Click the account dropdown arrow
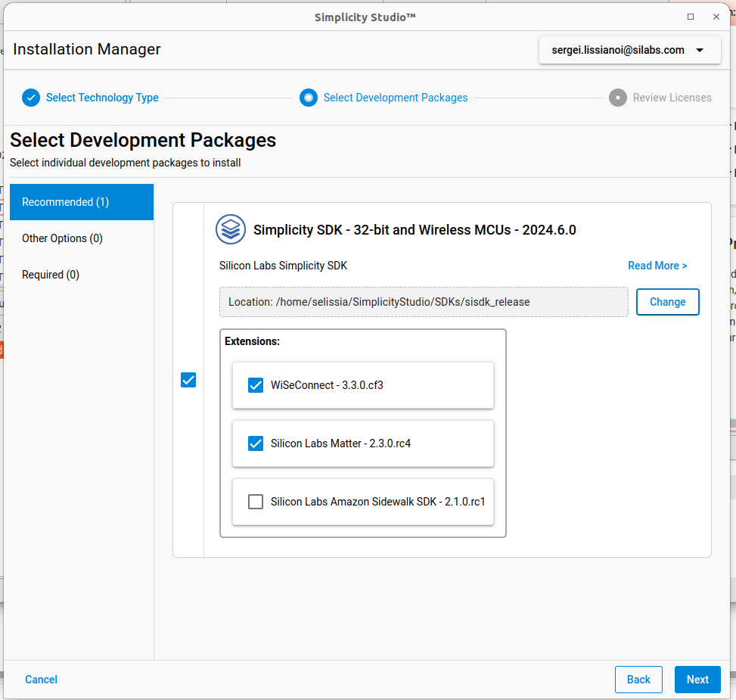 click(x=700, y=51)
